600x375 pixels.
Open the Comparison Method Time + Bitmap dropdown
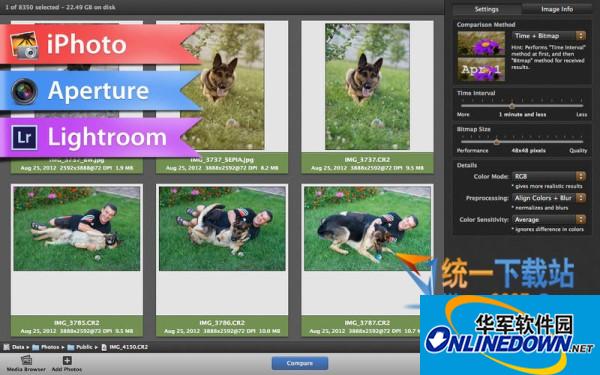tap(549, 36)
